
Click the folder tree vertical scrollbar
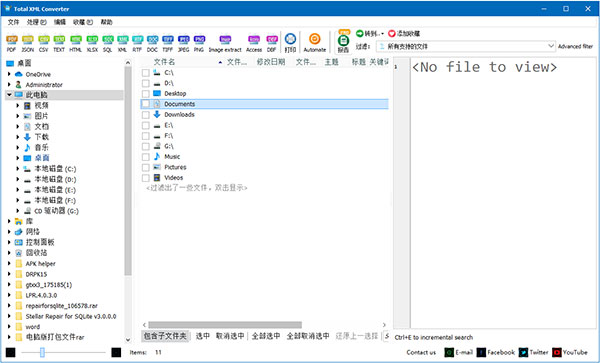(x=128, y=170)
